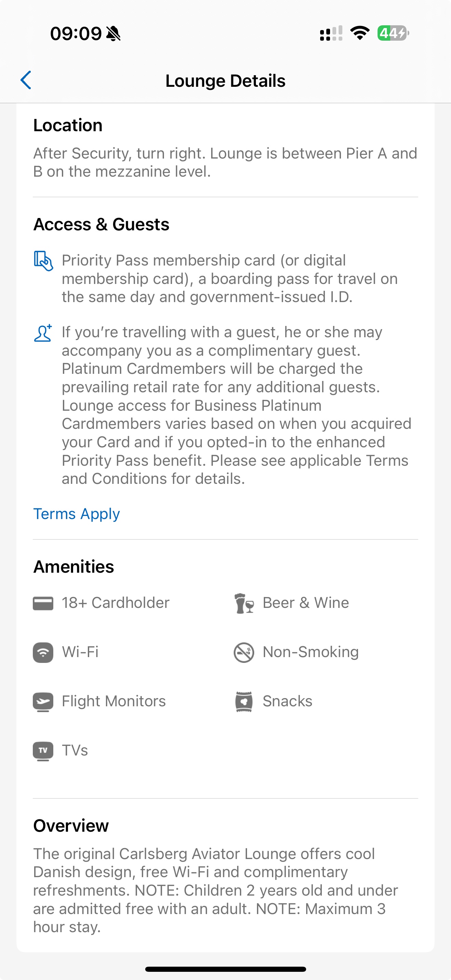Tap the Snacks bag icon

click(x=244, y=702)
